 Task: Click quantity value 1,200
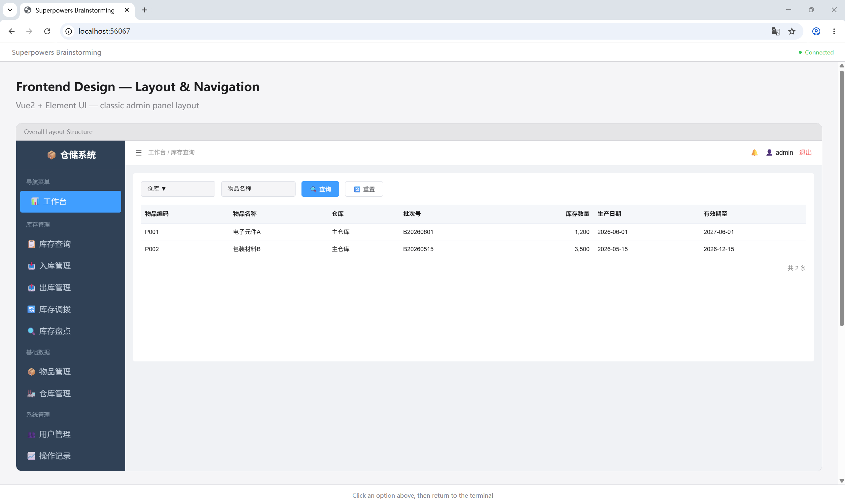click(x=582, y=232)
